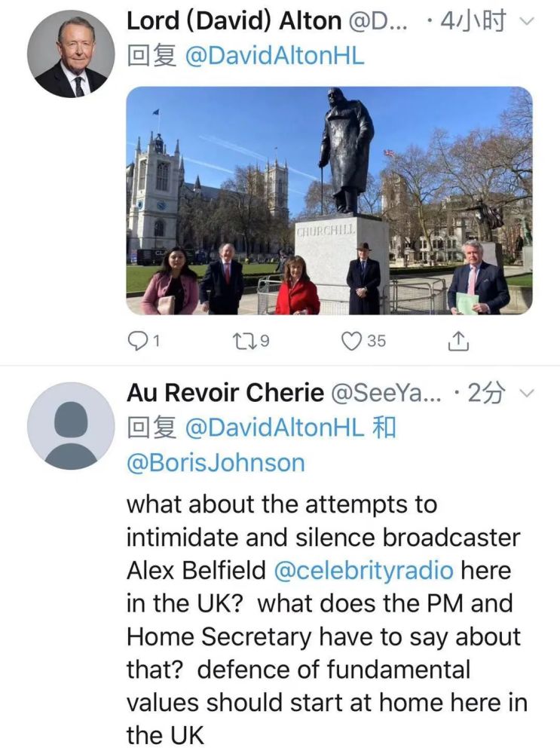Click the @BorisJohnson mention link
The width and height of the screenshot is (560, 754).
click(216, 462)
